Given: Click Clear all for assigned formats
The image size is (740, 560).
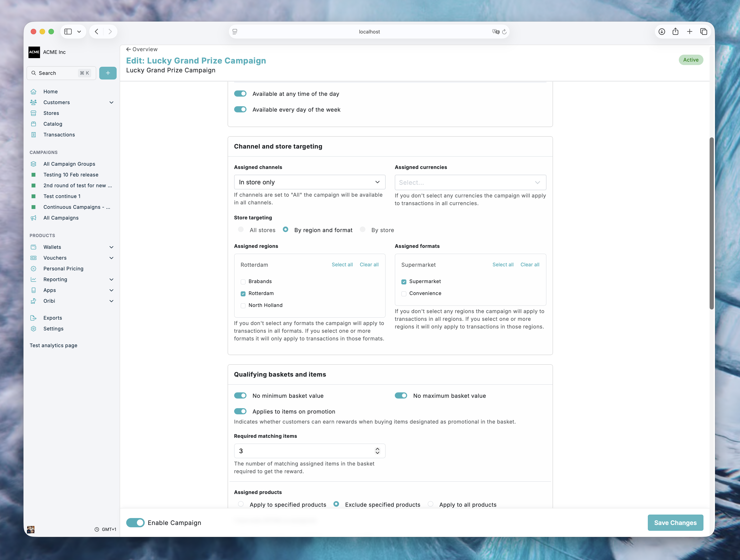Looking at the screenshot, I should pos(530,265).
